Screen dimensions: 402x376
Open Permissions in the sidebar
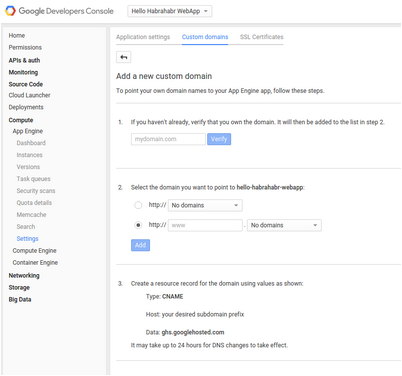click(25, 47)
